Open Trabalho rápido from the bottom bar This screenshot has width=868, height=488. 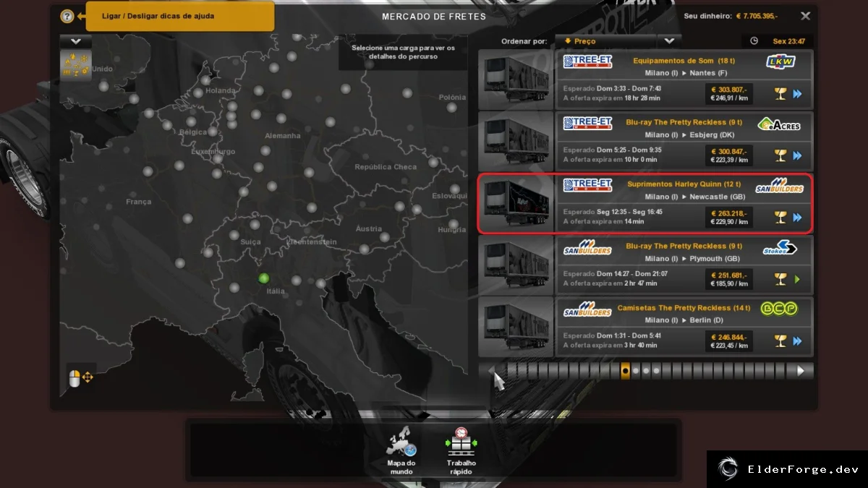tap(461, 452)
